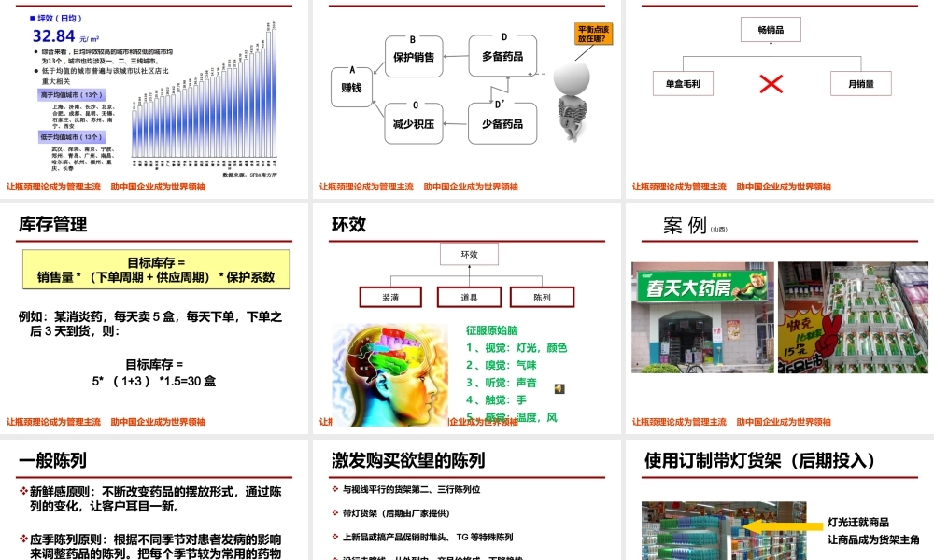Click the 装潢 box
The image size is (934, 560).
click(390, 297)
